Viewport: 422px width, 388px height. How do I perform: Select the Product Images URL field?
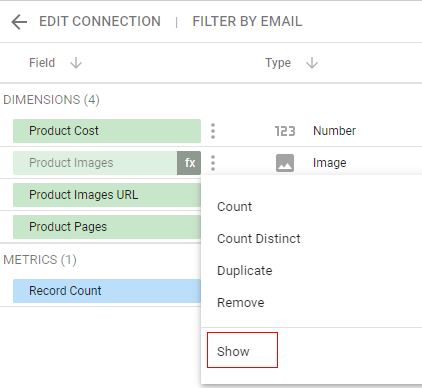(x=107, y=195)
